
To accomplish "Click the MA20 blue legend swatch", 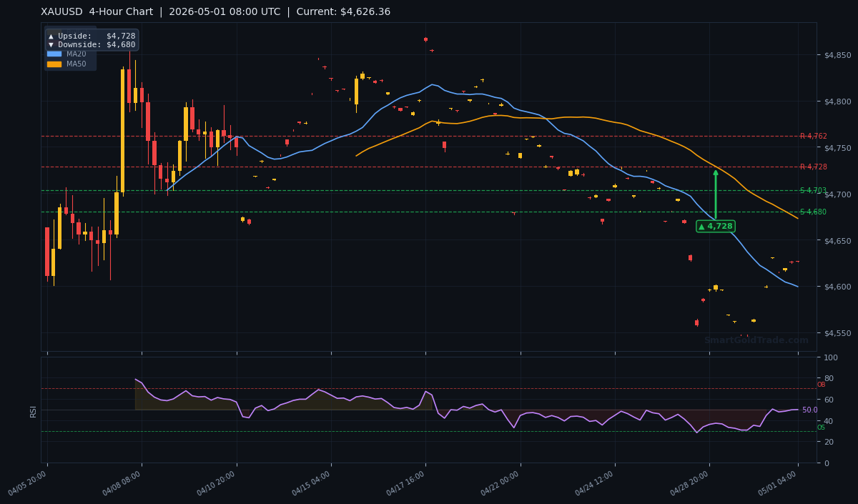I will [x=54, y=54].
